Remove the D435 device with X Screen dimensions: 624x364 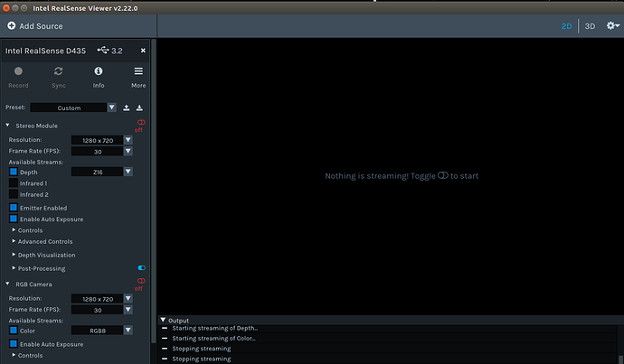coord(143,51)
